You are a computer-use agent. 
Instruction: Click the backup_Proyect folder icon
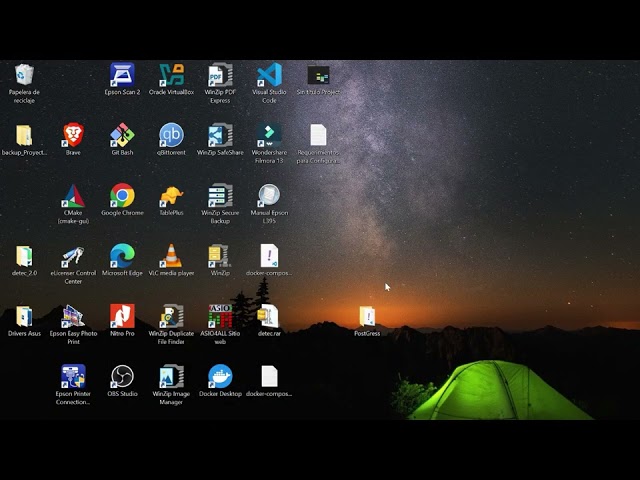24,135
